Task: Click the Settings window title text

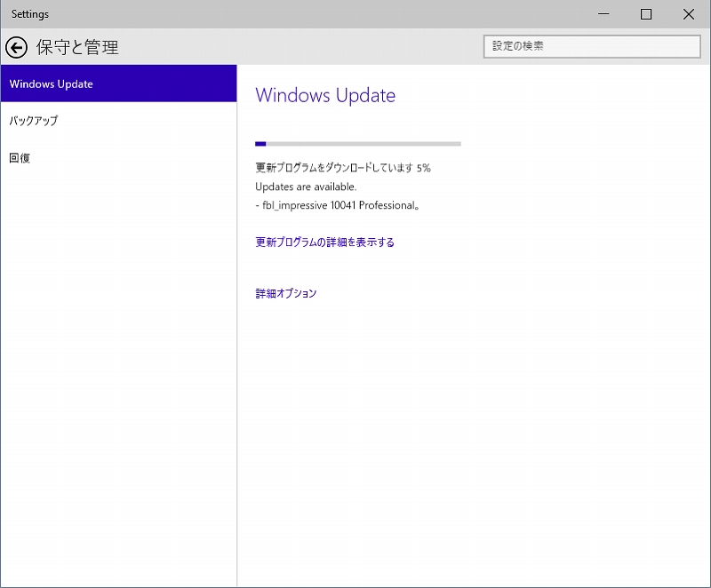Action: (30, 14)
